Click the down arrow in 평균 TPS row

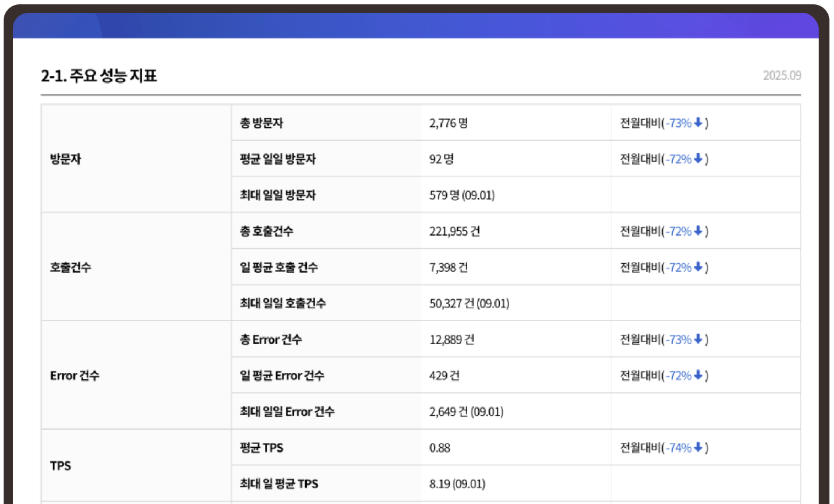click(698, 447)
